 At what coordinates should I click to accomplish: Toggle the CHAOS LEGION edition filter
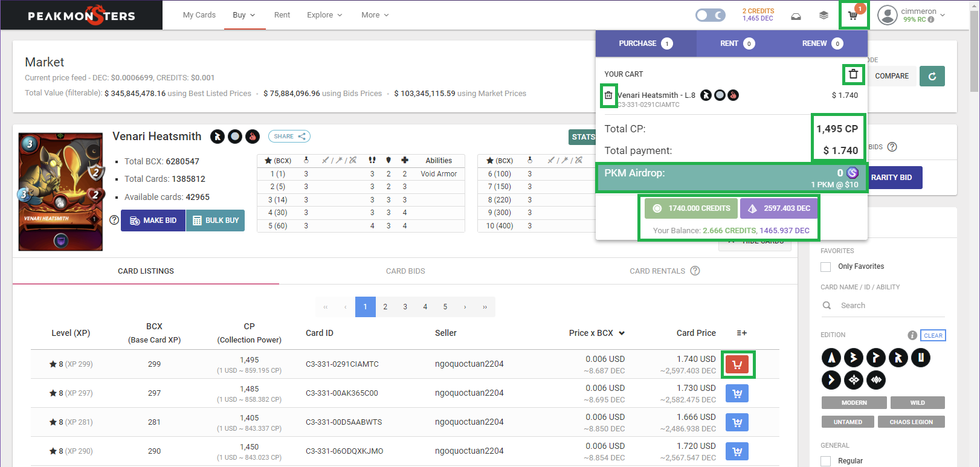point(911,422)
